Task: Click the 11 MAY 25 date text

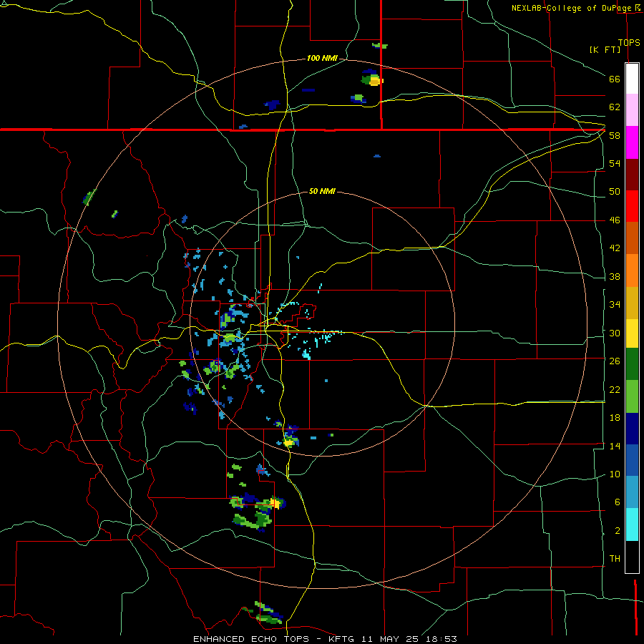Action: (x=390, y=639)
